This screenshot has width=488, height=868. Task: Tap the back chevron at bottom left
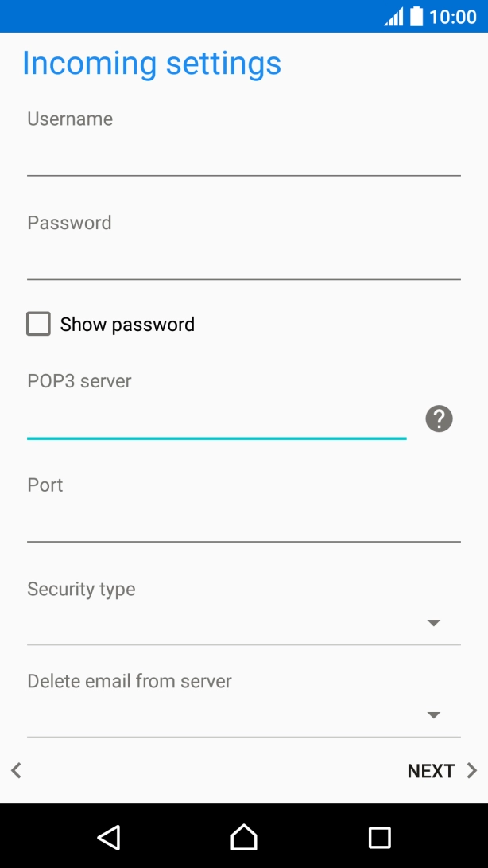point(15,770)
